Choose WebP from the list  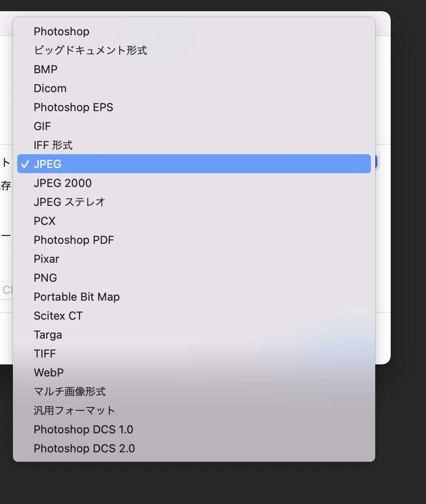coord(194,373)
